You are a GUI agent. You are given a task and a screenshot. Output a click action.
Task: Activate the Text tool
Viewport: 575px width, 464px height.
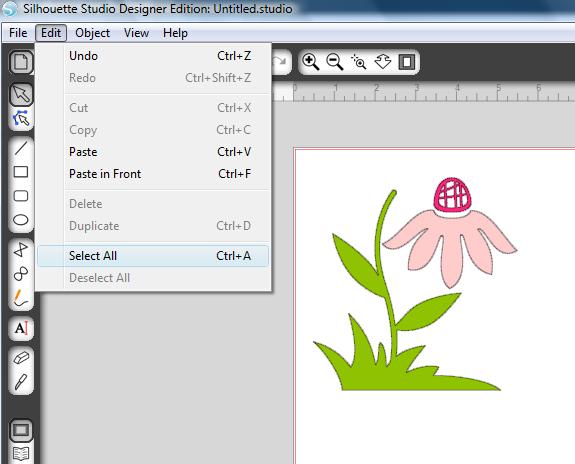coord(21,328)
